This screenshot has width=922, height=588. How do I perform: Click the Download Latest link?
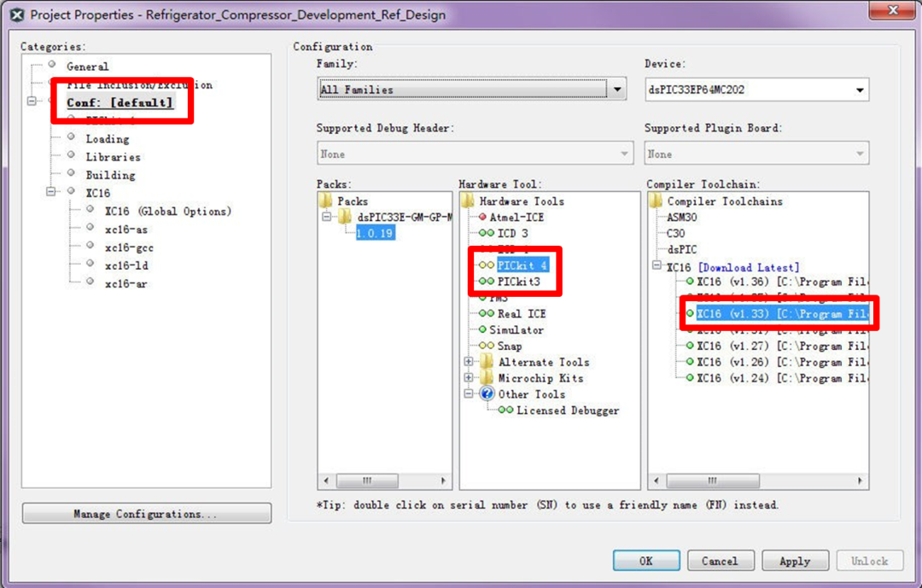coord(749,267)
